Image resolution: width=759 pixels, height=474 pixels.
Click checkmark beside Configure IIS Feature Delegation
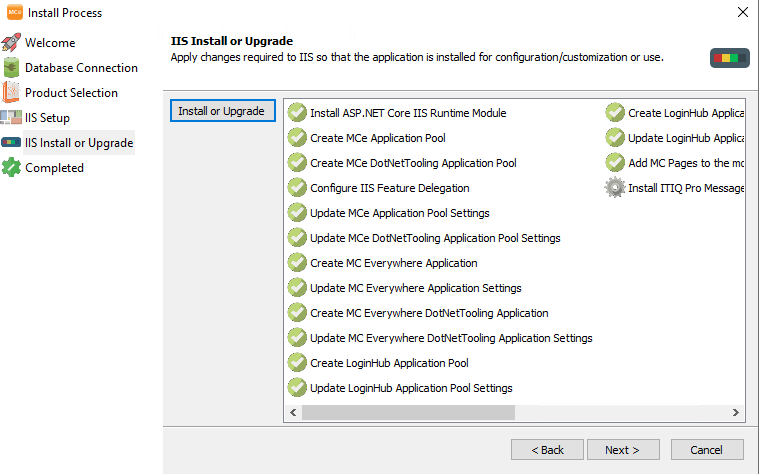pos(297,187)
